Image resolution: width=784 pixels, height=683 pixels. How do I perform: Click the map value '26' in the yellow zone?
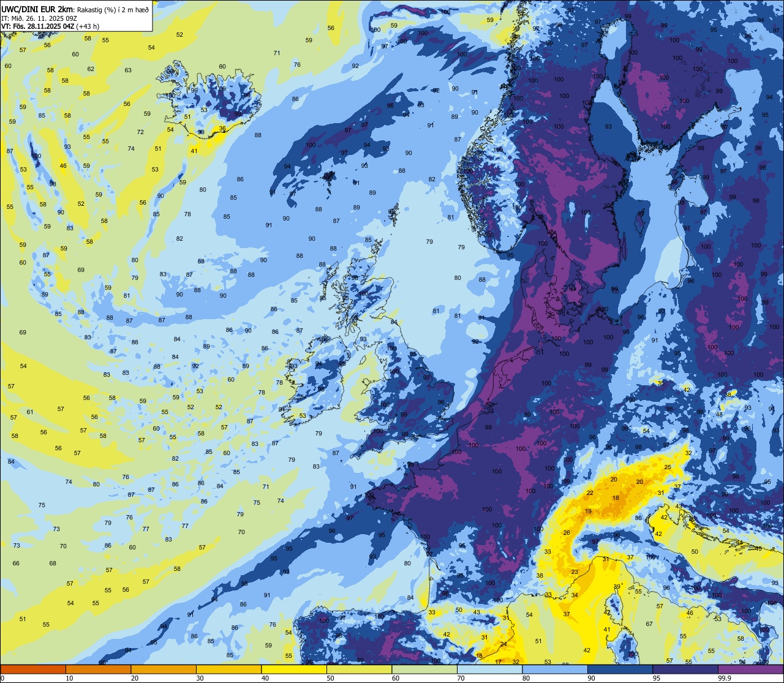tap(567, 533)
